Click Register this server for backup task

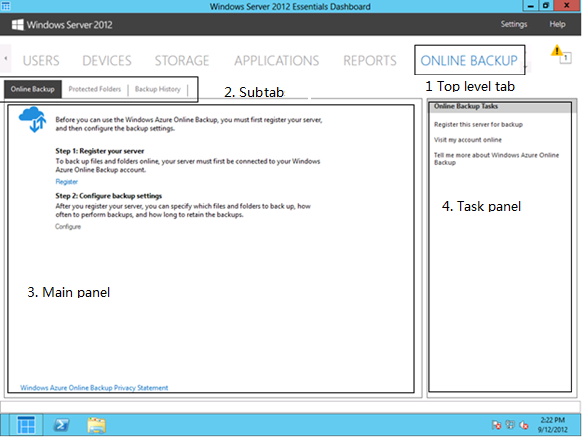point(478,124)
